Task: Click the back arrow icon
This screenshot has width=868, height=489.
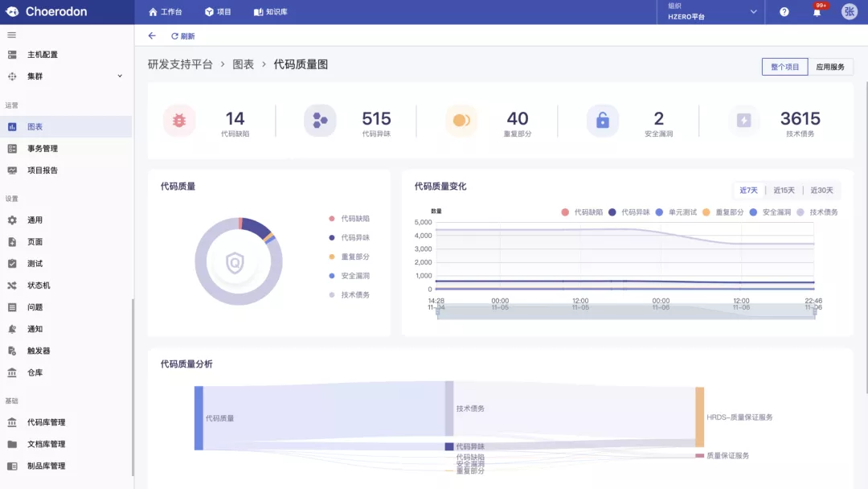Action: [x=152, y=36]
